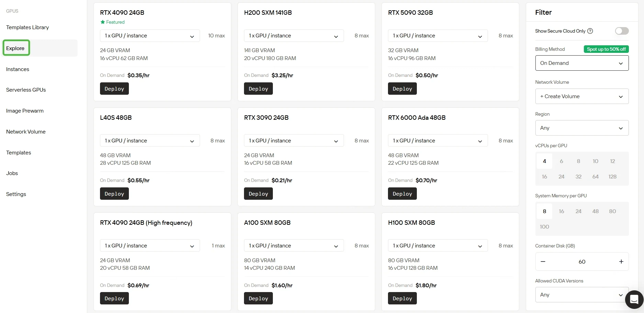The height and width of the screenshot is (313, 644).
Task: Expand GPU count dropdown for A100 SXM 80GB
Action: click(294, 246)
